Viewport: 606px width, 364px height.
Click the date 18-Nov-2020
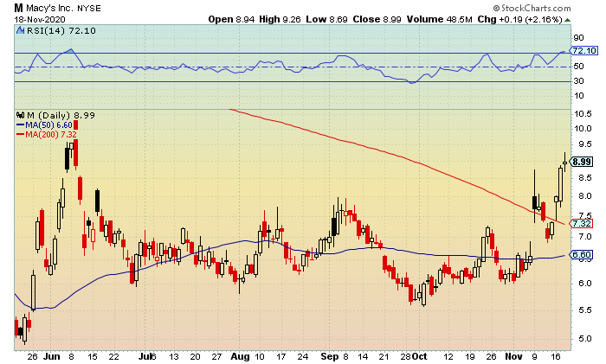point(40,19)
